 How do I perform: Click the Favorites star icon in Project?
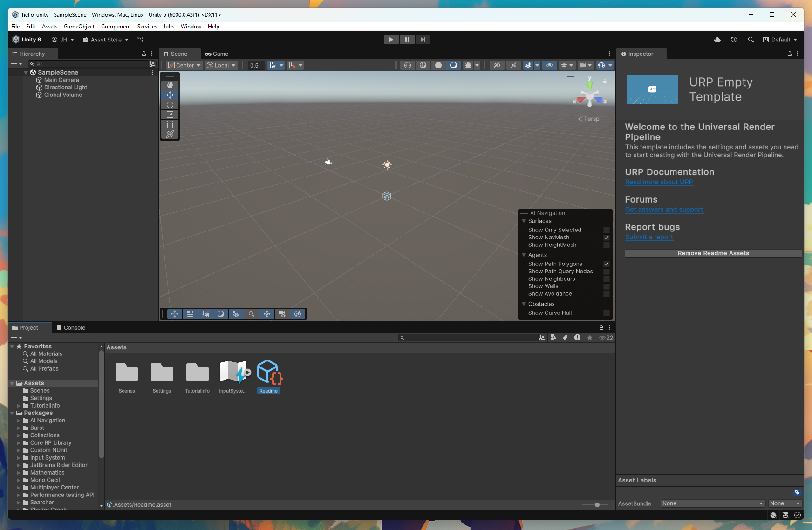click(590, 338)
